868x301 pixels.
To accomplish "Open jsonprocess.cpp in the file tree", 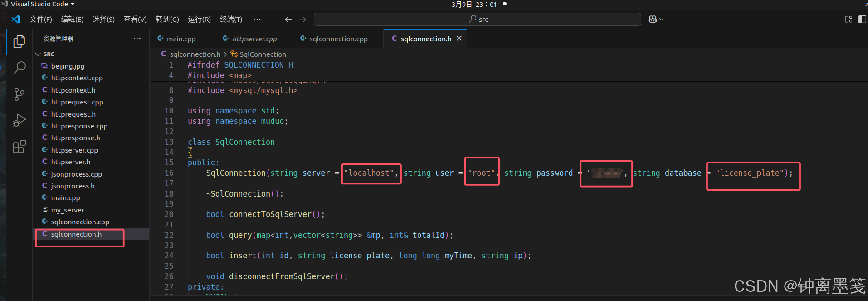I will coord(76,174).
